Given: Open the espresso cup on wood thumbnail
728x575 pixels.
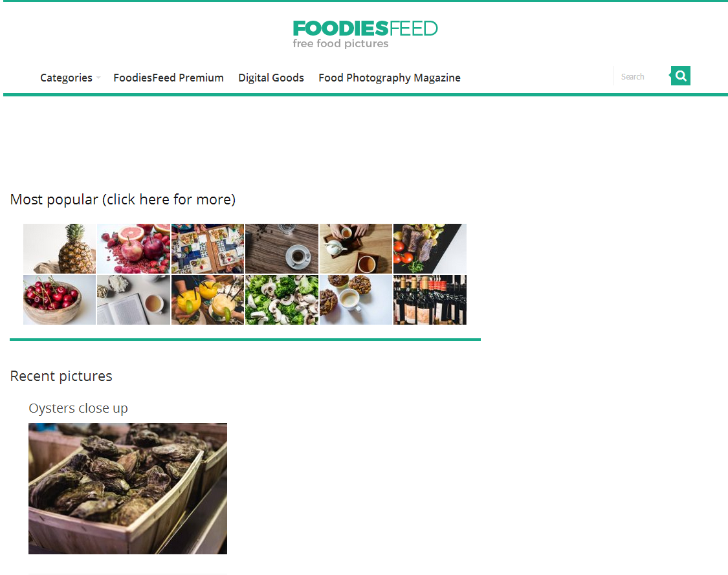Looking at the screenshot, I should [x=282, y=249].
